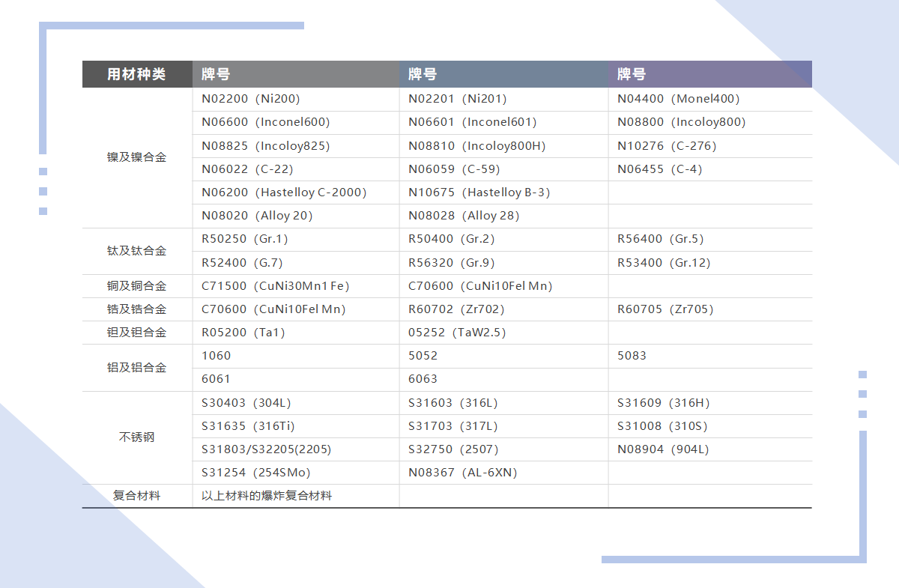Screen dimensions: 899x588
Task: Click the N06455 (C-4) cell
Action: pyautogui.click(x=710, y=169)
